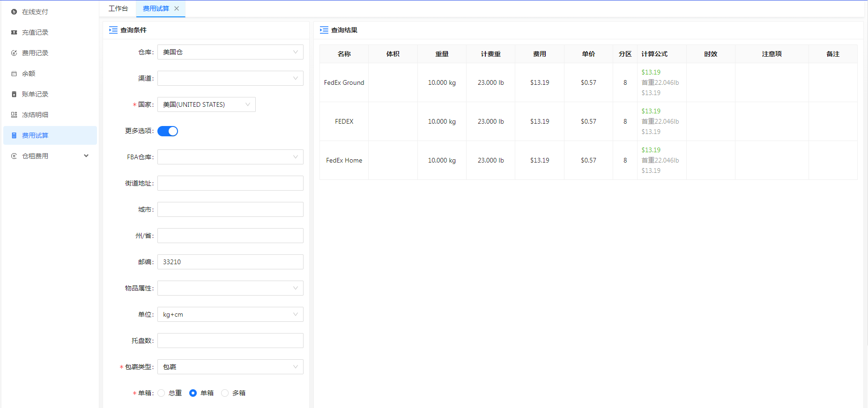The height and width of the screenshot is (408, 868).
Task: Click the 查询条件 panel header icon
Action: pos(113,30)
